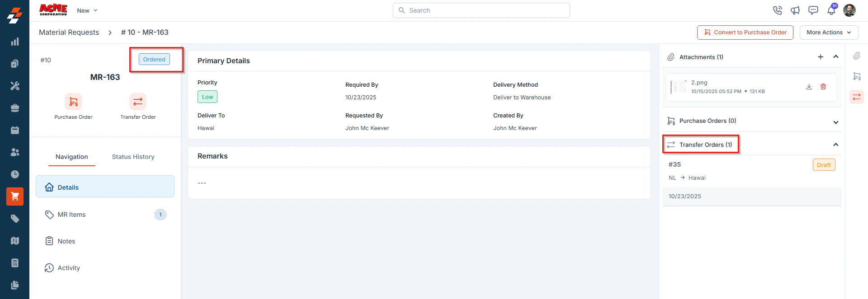
Task: Click the Purchase Order cart icon under MR-163
Action: coord(73,102)
